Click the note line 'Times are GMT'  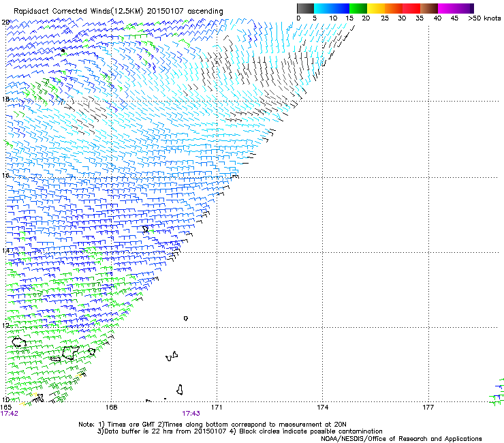coord(131,425)
